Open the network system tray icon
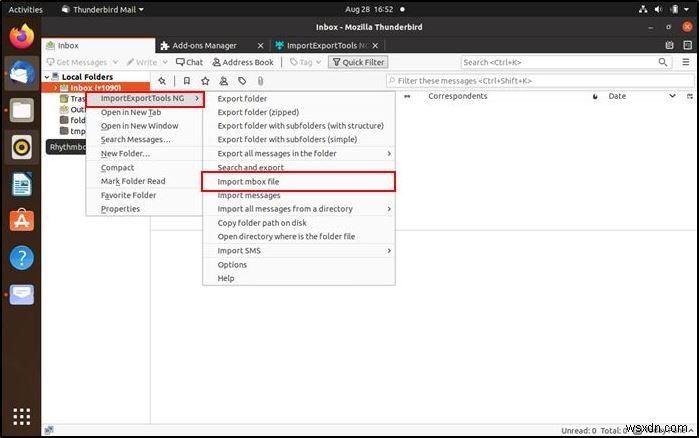This screenshot has width=699, height=438. (643, 9)
